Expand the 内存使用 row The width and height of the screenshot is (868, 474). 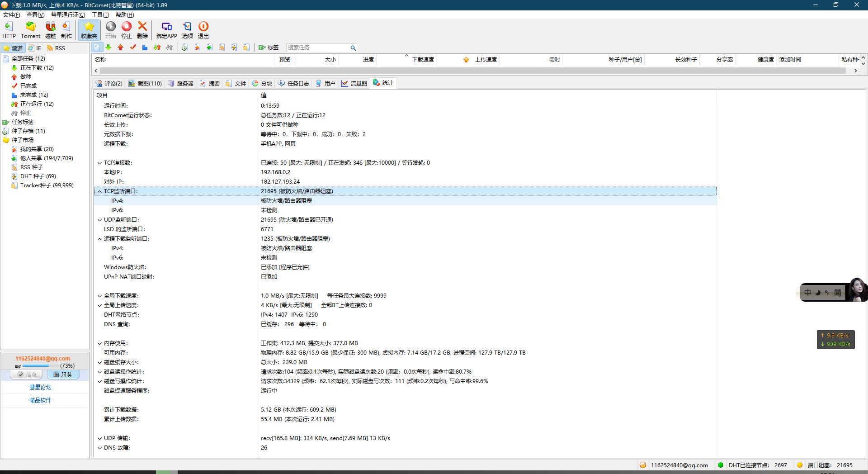[x=99, y=343]
